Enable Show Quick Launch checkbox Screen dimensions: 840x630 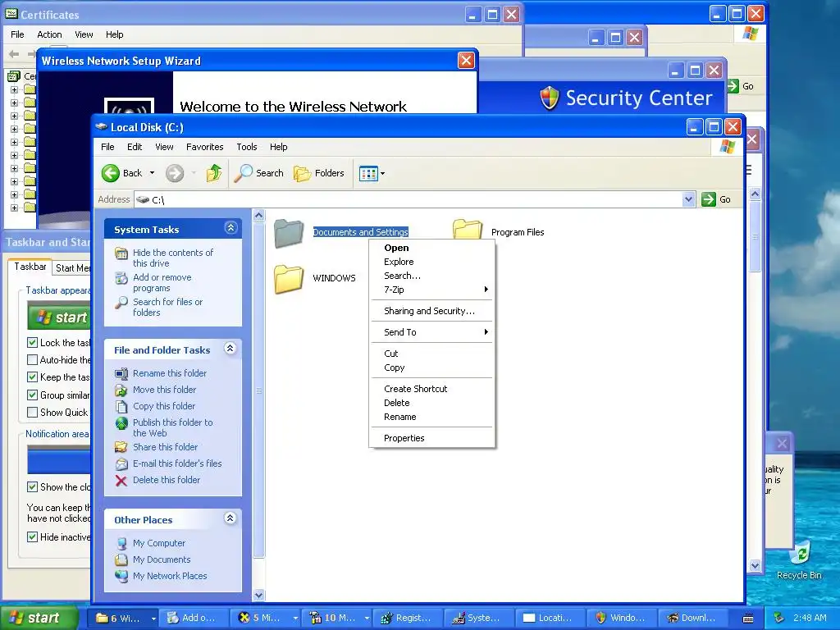tap(32, 412)
